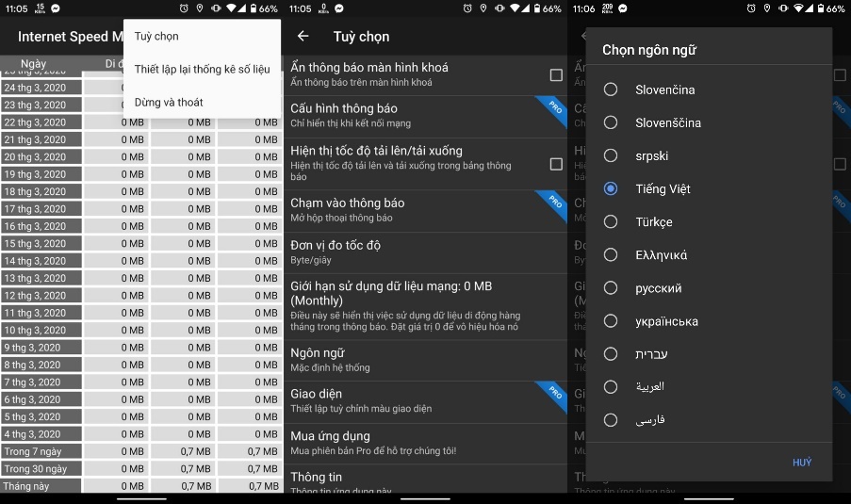851x504 pixels.
Task: Open Mua ứng dụng purchase option
Action: [424, 443]
